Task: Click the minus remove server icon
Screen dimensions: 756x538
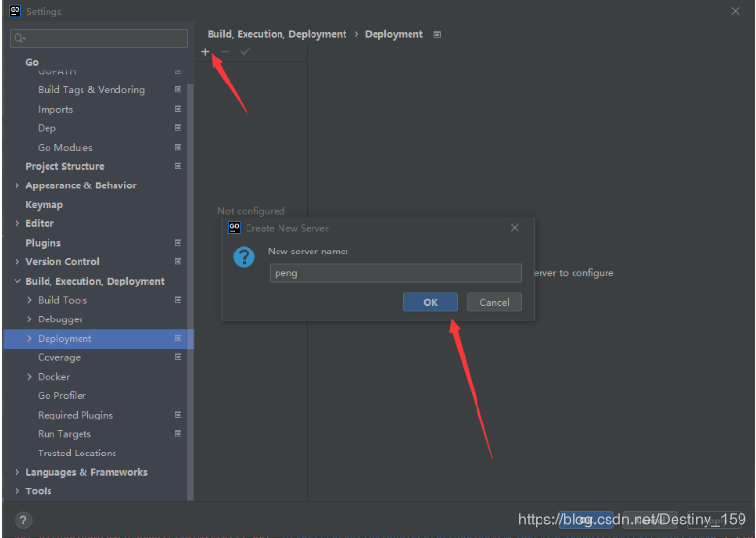Action: [x=225, y=51]
